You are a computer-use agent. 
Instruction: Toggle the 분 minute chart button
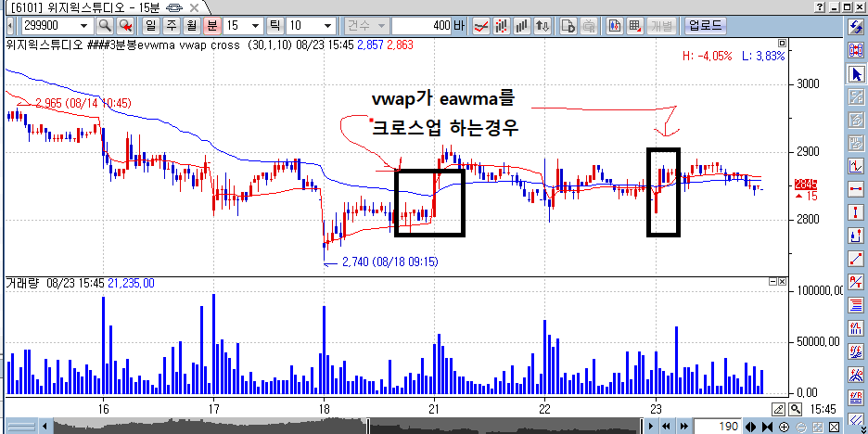click(211, 26)
